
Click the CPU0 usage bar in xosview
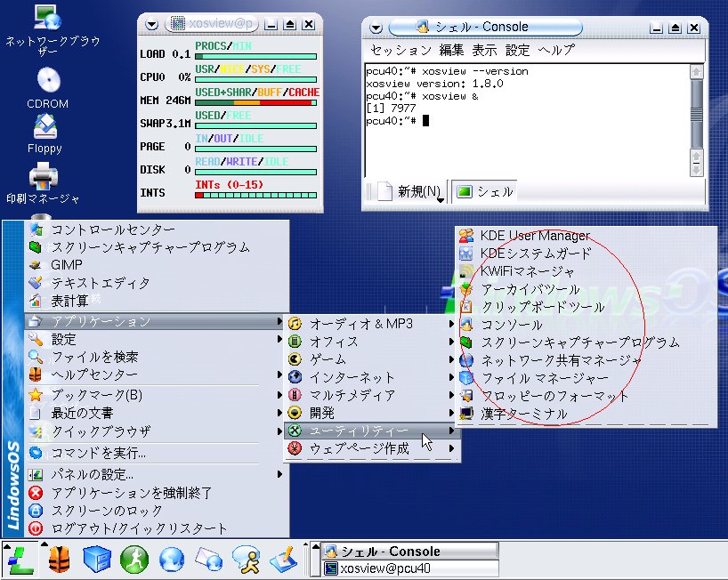(255, 79)
